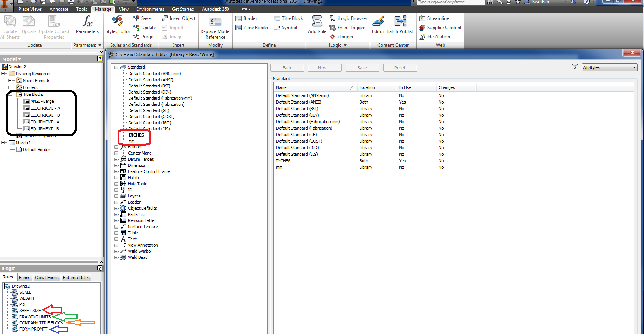Define a new Border
This screenshot has height=334, width=644.
point(246,18)
